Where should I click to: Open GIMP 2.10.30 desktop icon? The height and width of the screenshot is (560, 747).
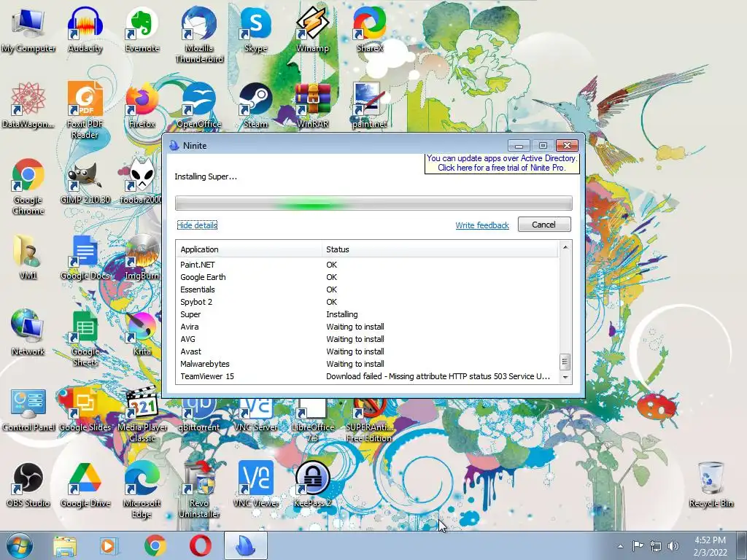85,182
